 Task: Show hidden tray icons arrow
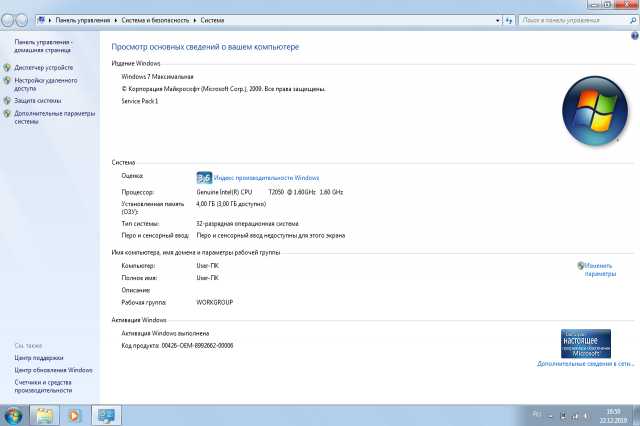point(550,416)
